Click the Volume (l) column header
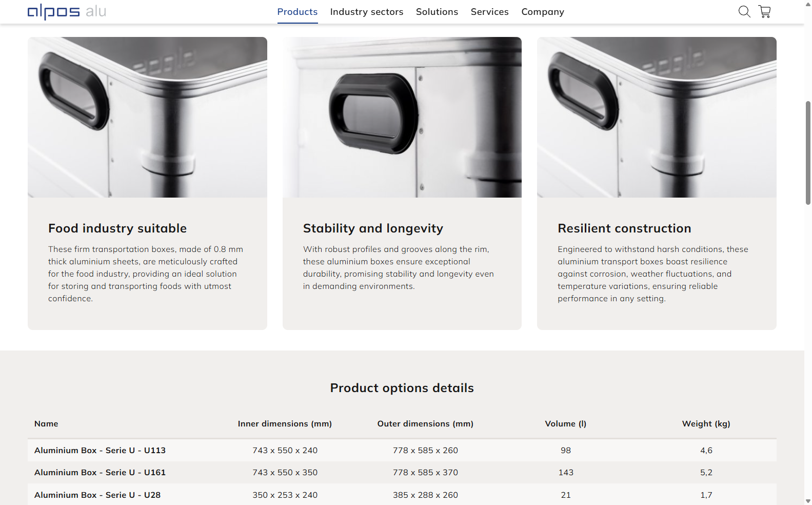812x505 pixels. tap(566, 423)
